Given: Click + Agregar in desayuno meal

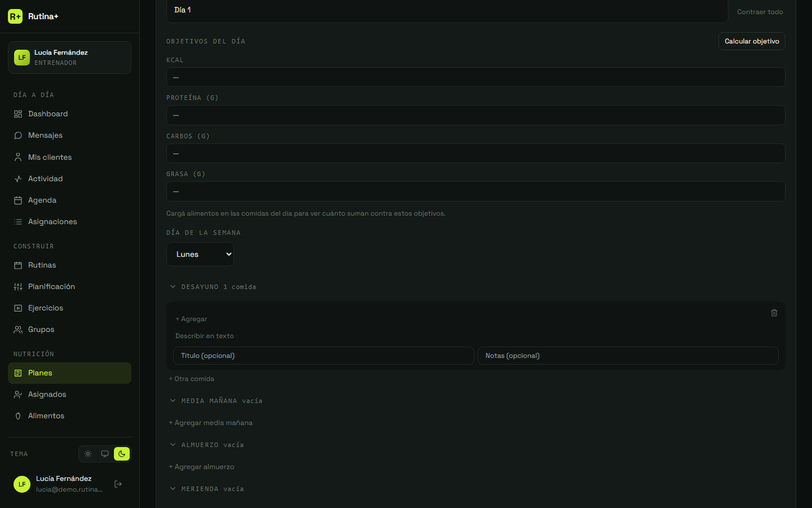Looking at the screenshot, I should click(191, 319).
